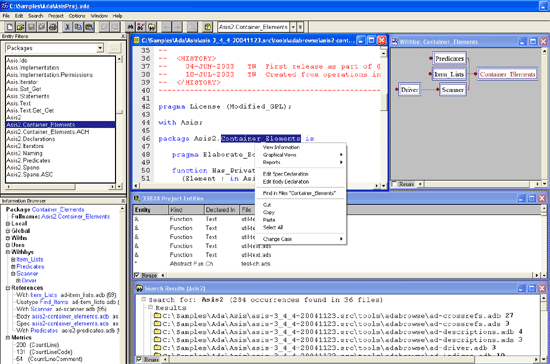Choose View Information in context menu
Screen dimensions: 550x364
pyautogui.click(x=300, y=147)
